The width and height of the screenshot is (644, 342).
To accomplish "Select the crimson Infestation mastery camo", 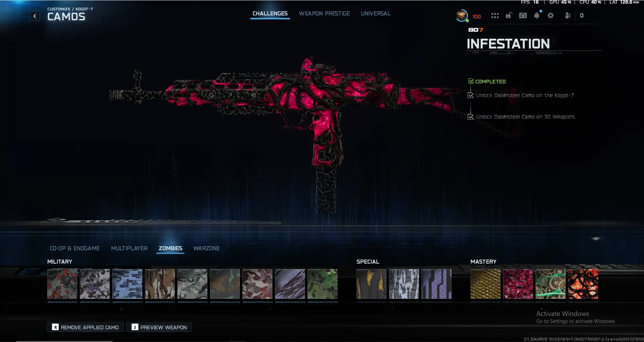I will tap(518, 284).
